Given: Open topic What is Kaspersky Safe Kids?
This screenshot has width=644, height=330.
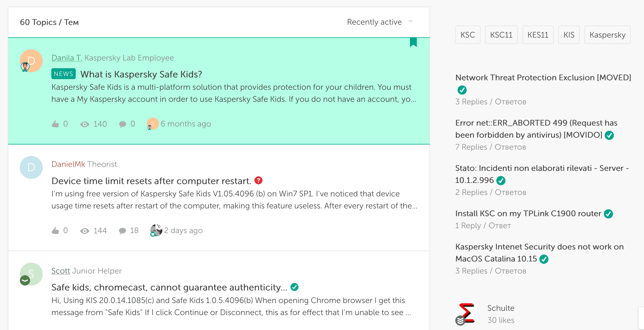Looking at the screenshot, I should pyautogui.click(x=141, y=74).
